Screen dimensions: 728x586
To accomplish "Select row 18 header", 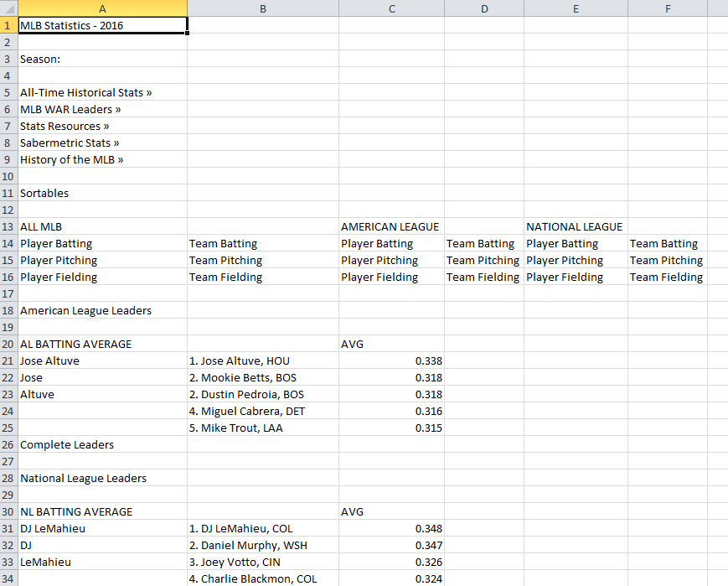I will [x=9, y=310].
